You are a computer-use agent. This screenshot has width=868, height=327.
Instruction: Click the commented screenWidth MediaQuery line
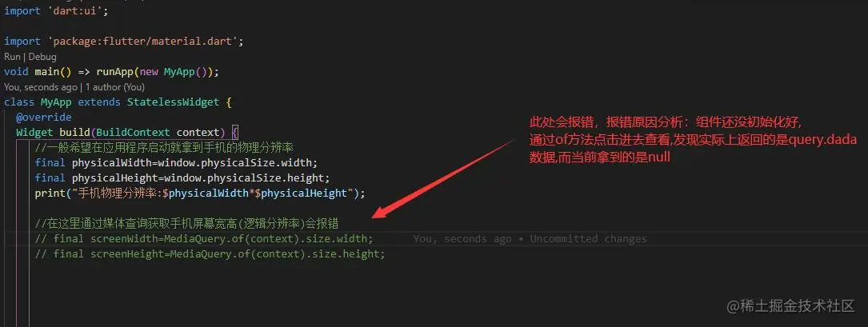coord(204,239)
